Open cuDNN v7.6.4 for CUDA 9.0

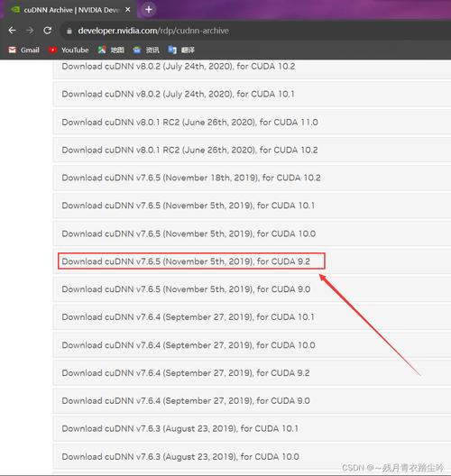[x=252, y=400]
